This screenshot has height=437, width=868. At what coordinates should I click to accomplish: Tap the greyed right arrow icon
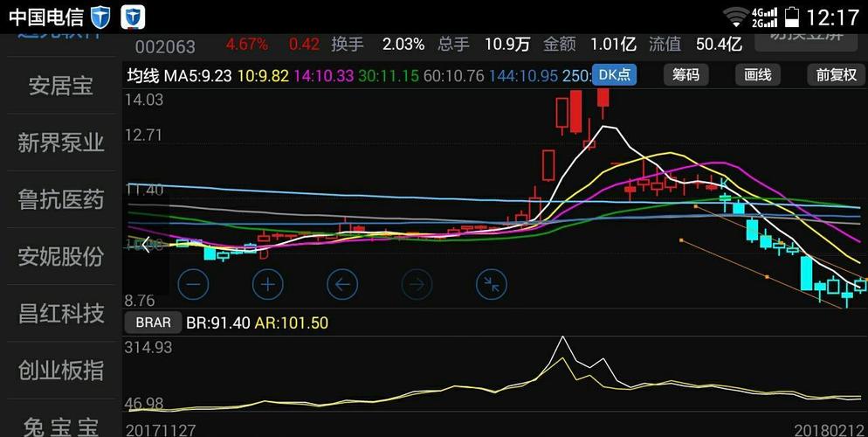point(417,285)
